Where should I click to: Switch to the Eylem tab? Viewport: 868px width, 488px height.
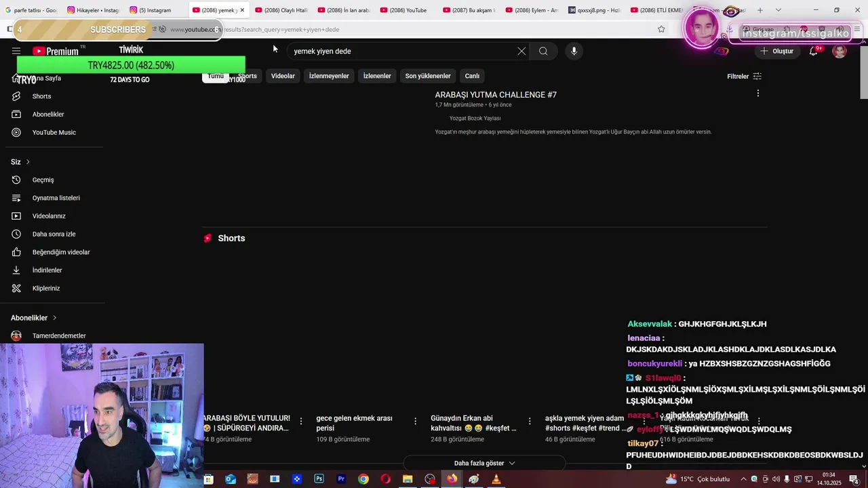(x=531, y=10)
